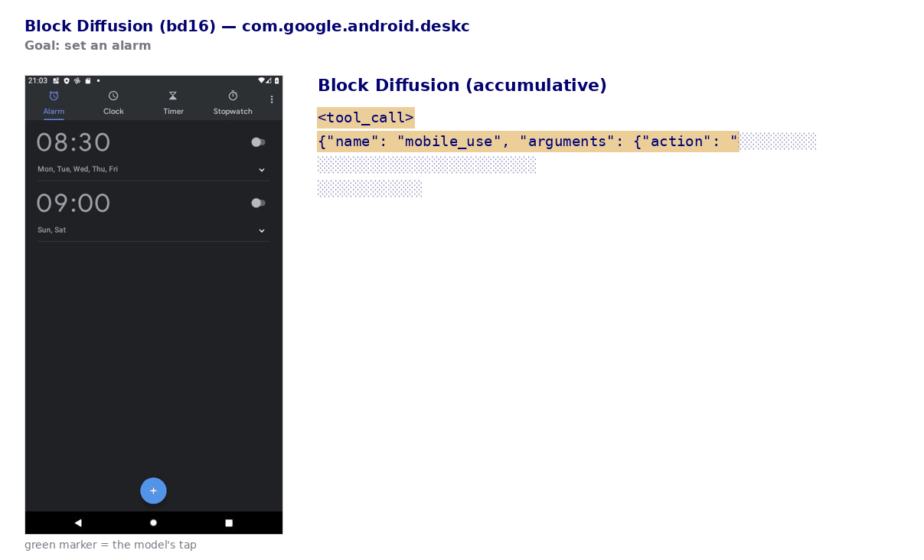Expand the 08:30 alarm details chevron

[262, 170]
